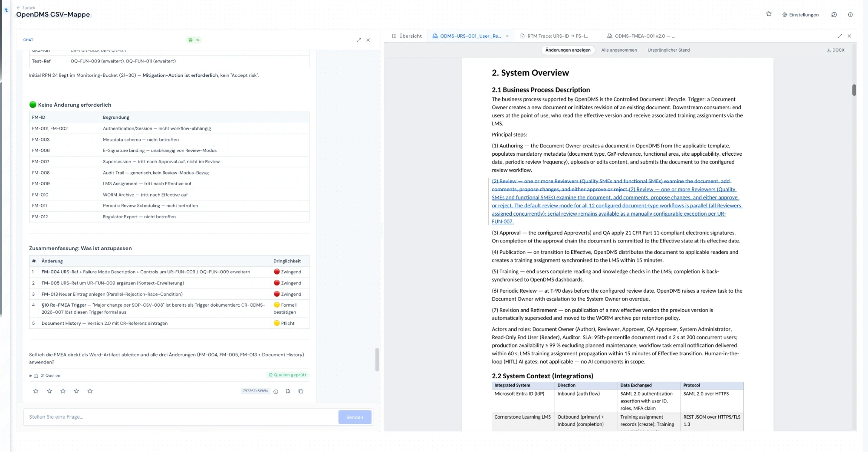Click the Microsoft Entra ID (IdP) table cell
868x452 pixels.
click(x=523, y=401)
